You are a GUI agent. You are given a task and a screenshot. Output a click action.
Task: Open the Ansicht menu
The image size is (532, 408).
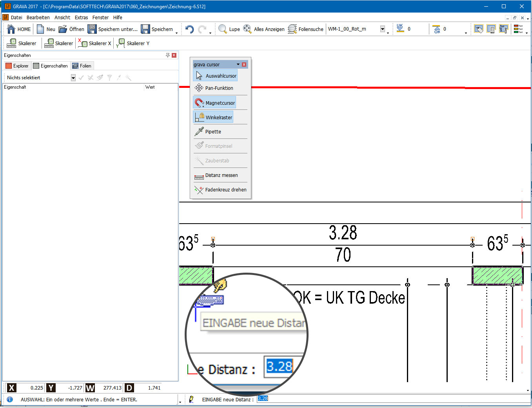point(62,17)
